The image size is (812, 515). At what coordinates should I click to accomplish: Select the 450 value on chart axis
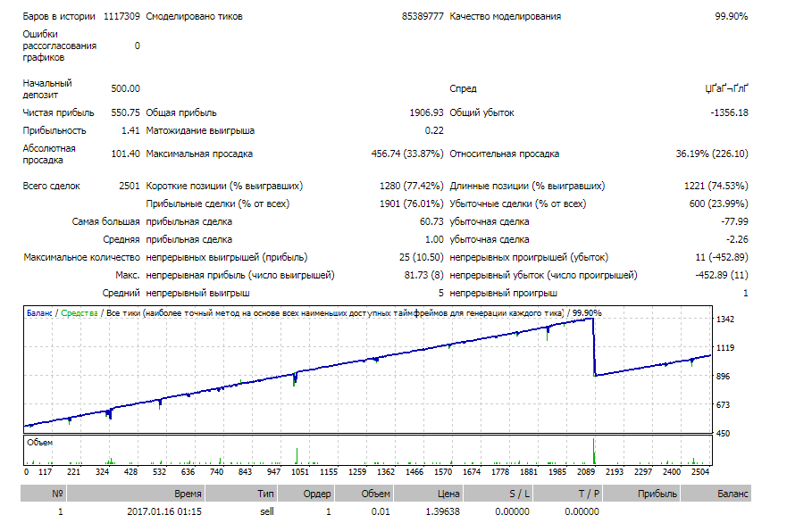coord(723,434)
